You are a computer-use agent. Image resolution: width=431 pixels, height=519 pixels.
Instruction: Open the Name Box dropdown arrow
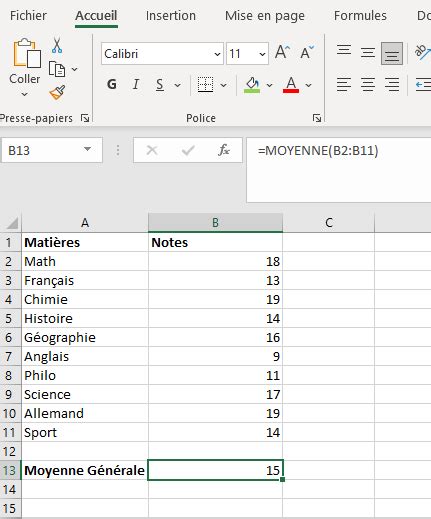point(87,149)
